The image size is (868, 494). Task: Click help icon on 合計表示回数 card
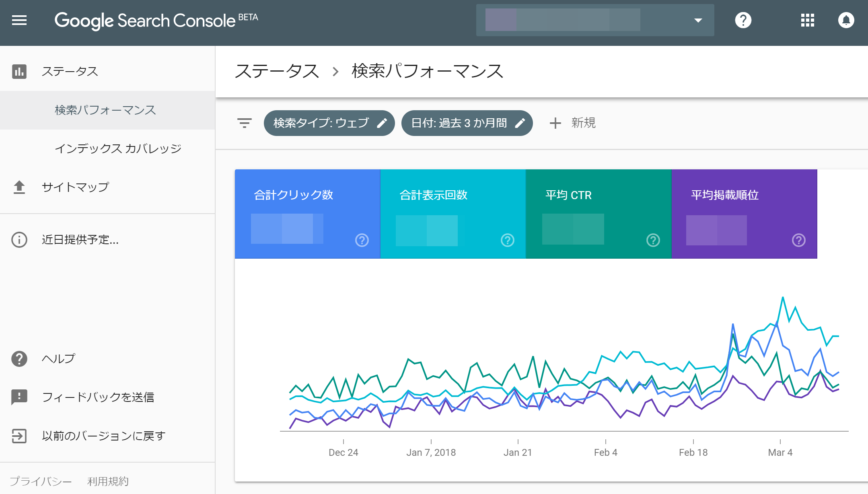point(508,240)
